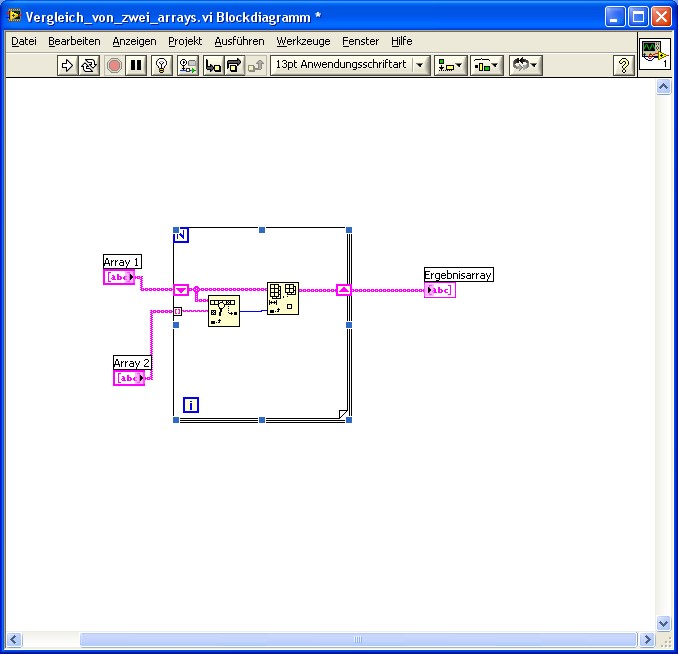Toggle Highlight Execution light bulb
Viewport: 678px width, 654px height.
162,65
